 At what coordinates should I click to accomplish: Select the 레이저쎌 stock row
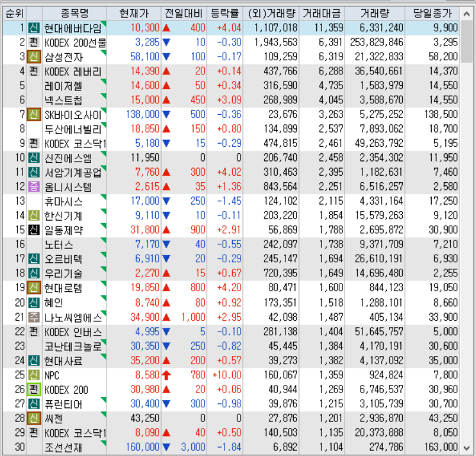pyautogui.click(x=231, y=85)
